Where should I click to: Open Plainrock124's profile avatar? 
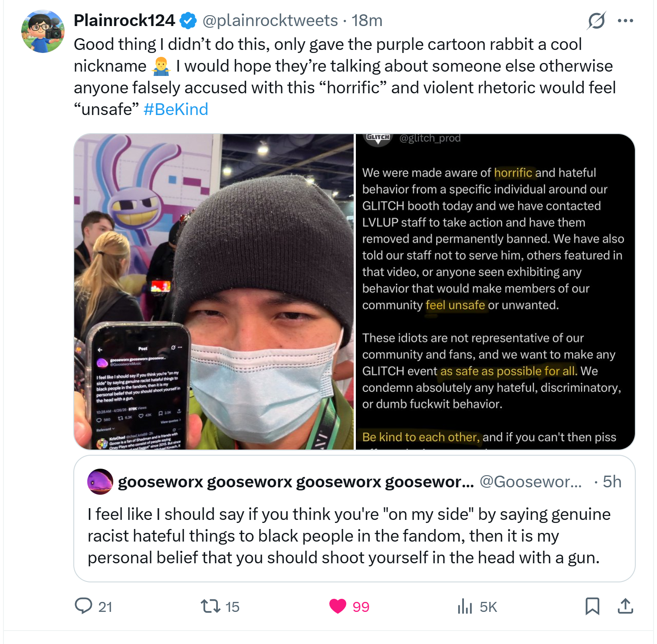pos(43,31)
